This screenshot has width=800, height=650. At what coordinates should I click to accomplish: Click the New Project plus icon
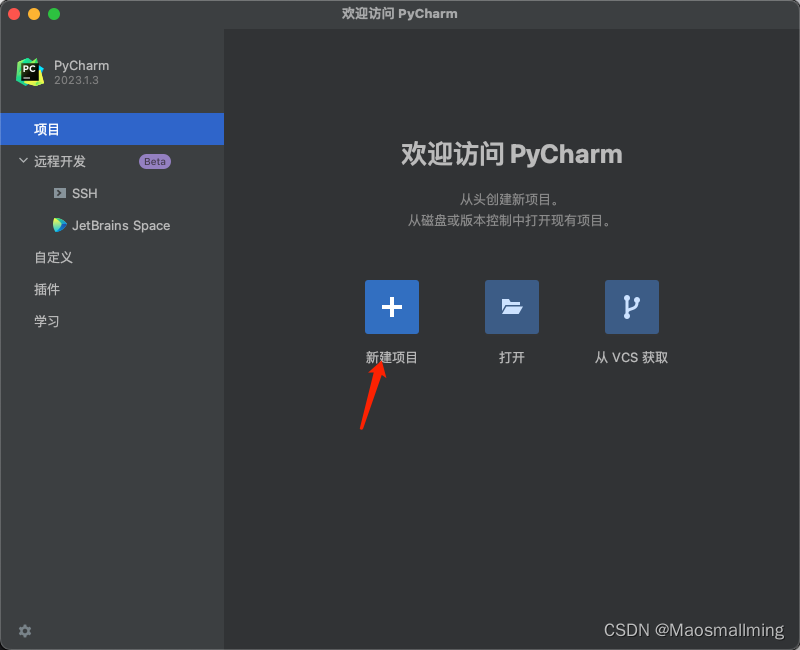point(392,307)
